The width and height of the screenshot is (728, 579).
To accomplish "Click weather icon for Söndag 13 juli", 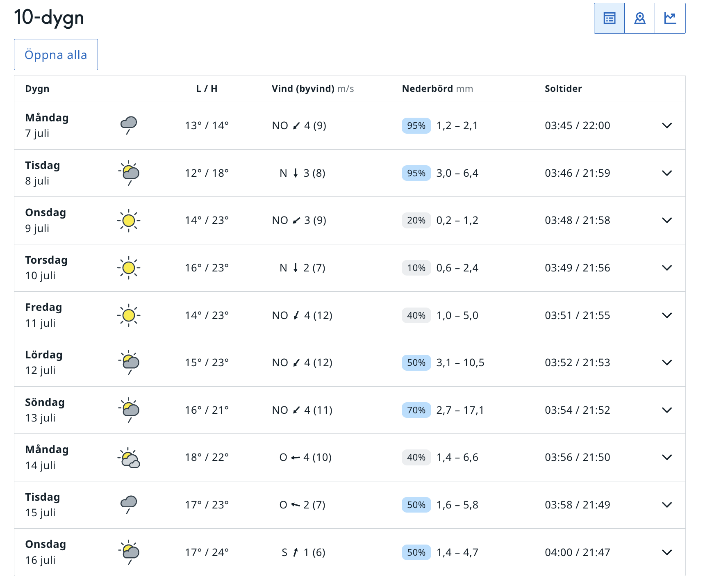I will click(129, 410).
